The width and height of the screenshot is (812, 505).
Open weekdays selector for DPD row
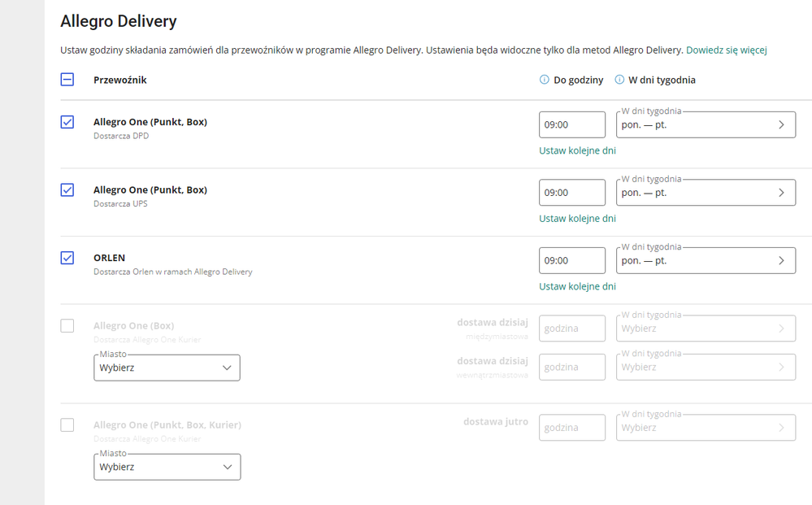tap(706, 124)
